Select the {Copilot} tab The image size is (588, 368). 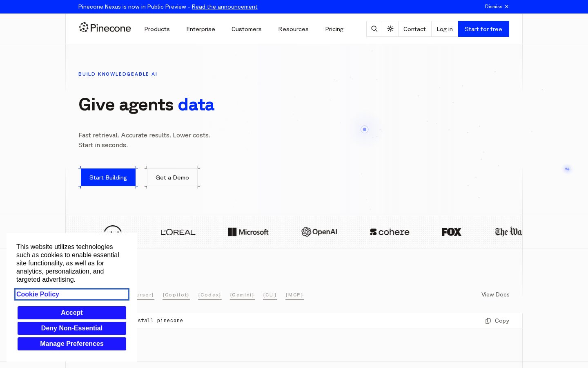click(x=176, y=295)
